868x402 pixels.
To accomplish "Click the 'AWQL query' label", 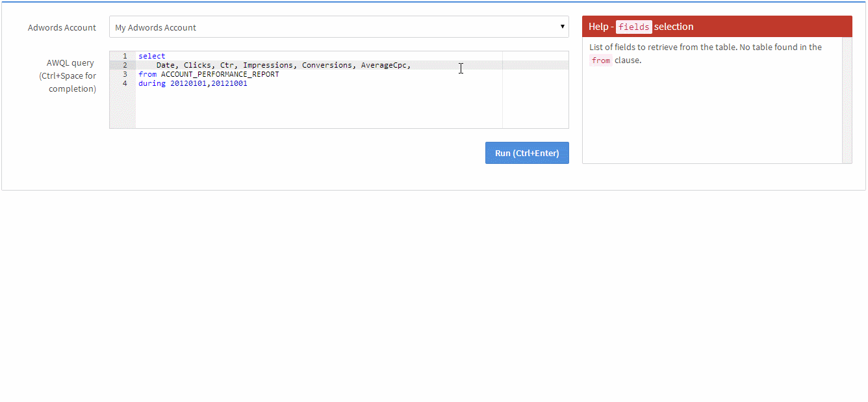I will click(70, 63).
